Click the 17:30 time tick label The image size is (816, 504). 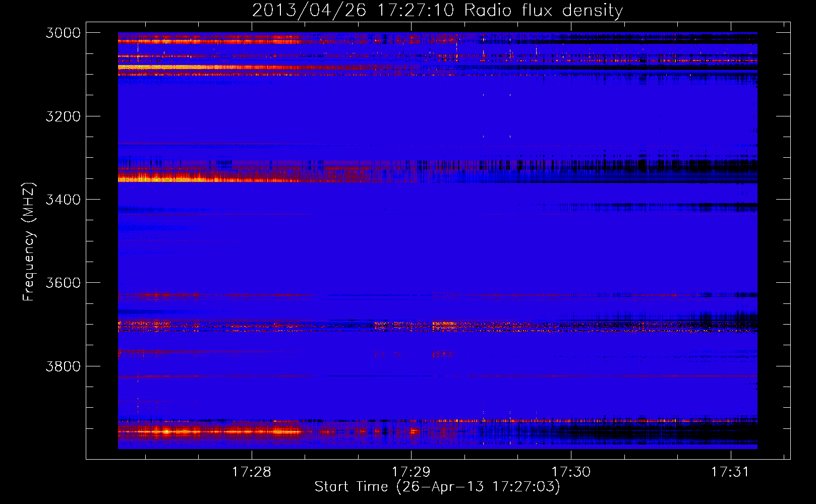point(571,472)
